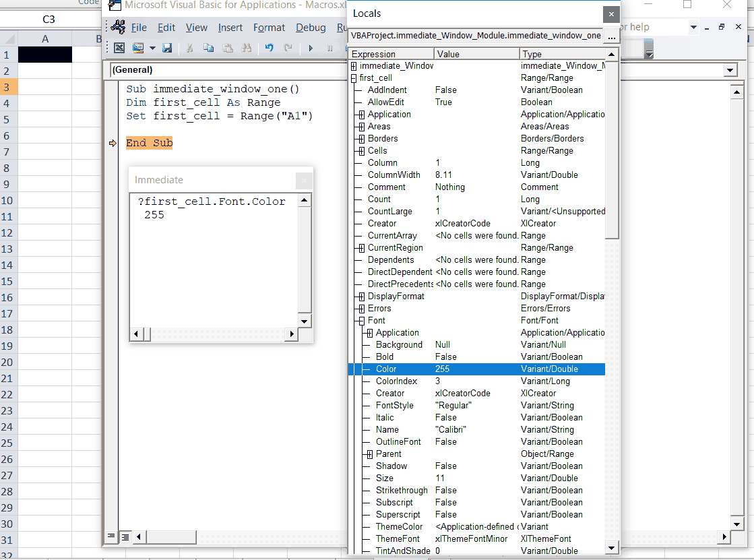This screenshot has height=560, width=754.
Task: Pause execution with the Break icon
Action: 329,47
